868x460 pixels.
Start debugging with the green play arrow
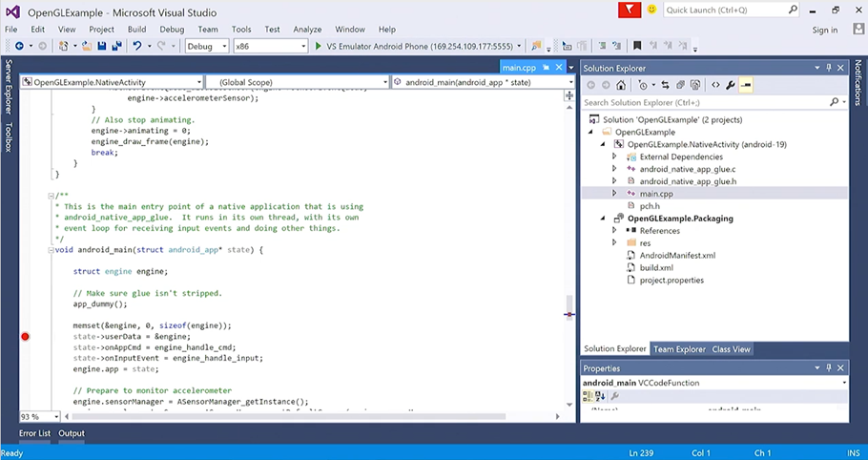(x=319, y=46)
